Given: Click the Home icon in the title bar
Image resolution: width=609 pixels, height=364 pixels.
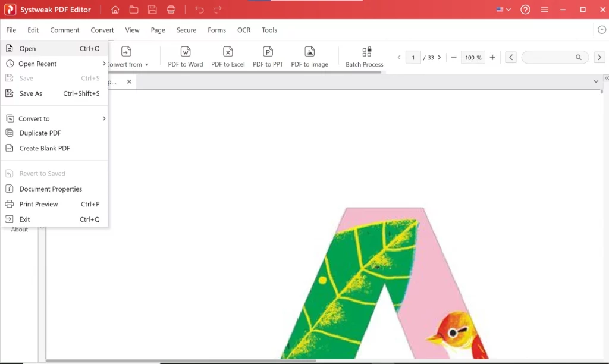Looking at the screenshot, I should [x=115, y=9].
